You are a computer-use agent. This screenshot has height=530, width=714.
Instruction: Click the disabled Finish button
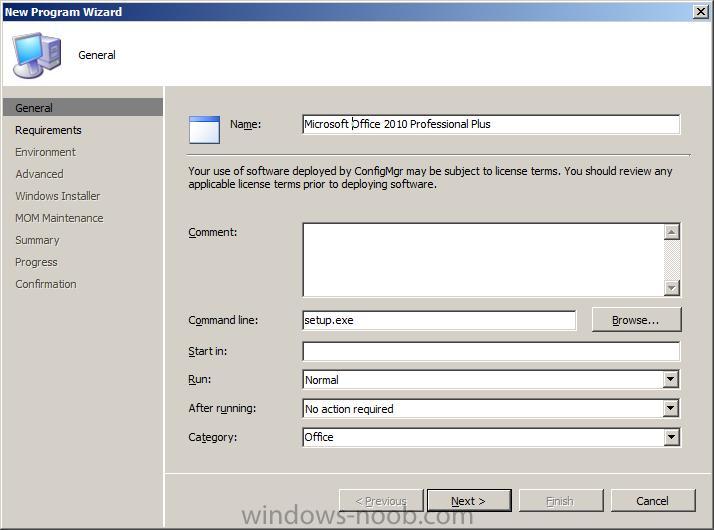561,501
